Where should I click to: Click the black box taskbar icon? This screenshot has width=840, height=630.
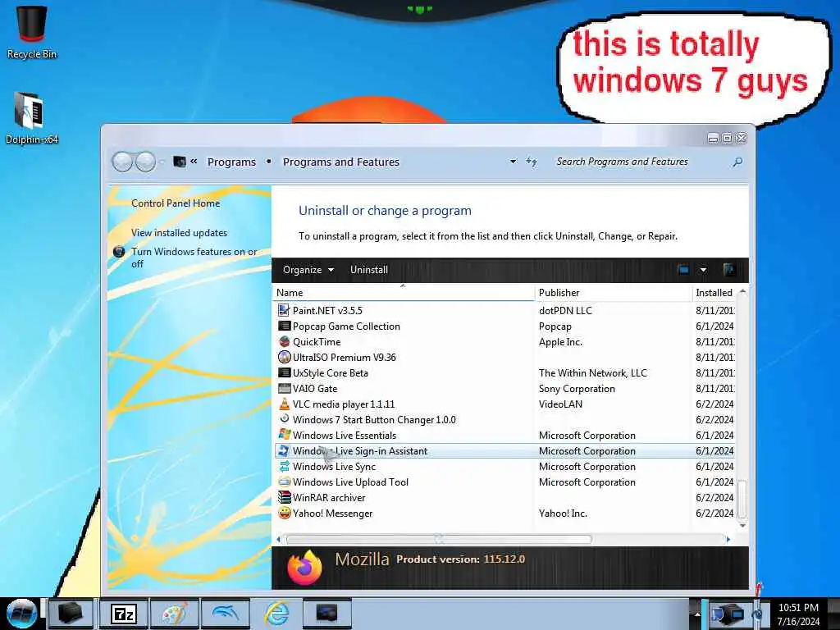[71, 614]
